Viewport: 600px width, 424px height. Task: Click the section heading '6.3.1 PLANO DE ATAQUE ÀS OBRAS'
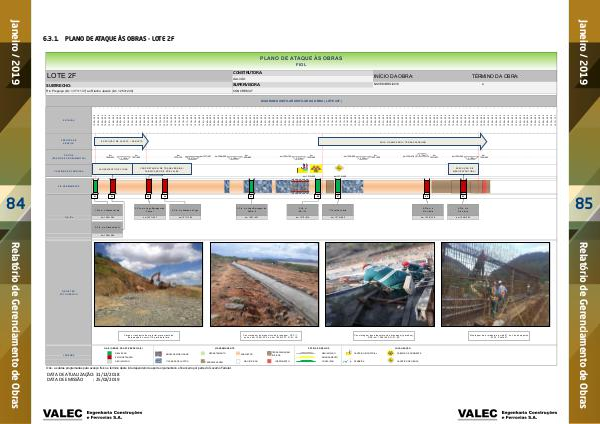110,38
